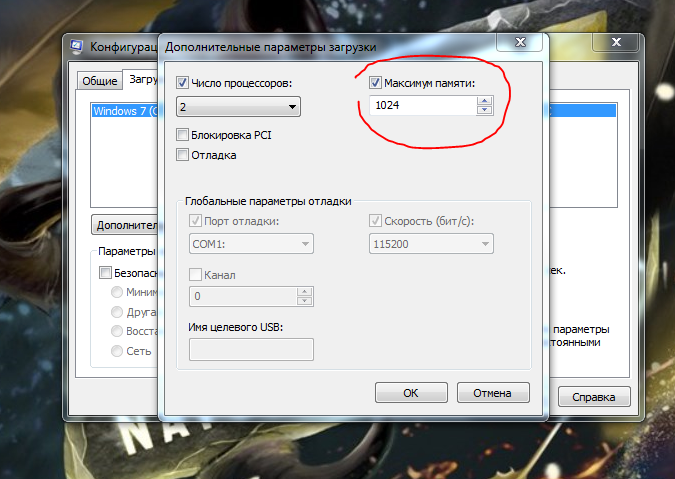
Task: Select the Восстановление radio option
Action: point(117,331)
